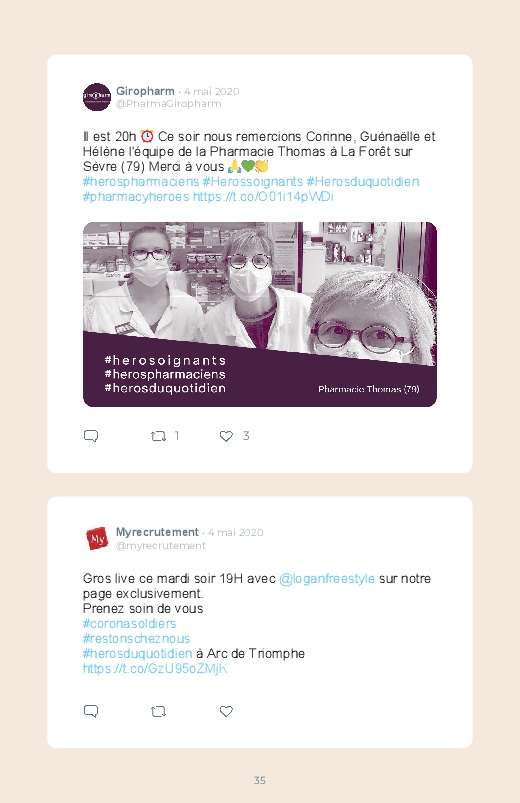View the Pharmacie Thomas team photo

click(260, 314)
